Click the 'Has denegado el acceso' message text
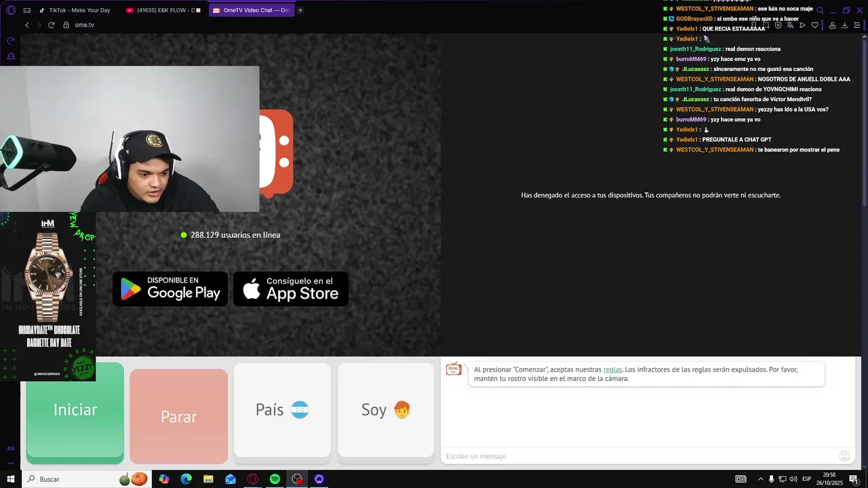Viewport: 868px width, 488px height. coord(651,195)
